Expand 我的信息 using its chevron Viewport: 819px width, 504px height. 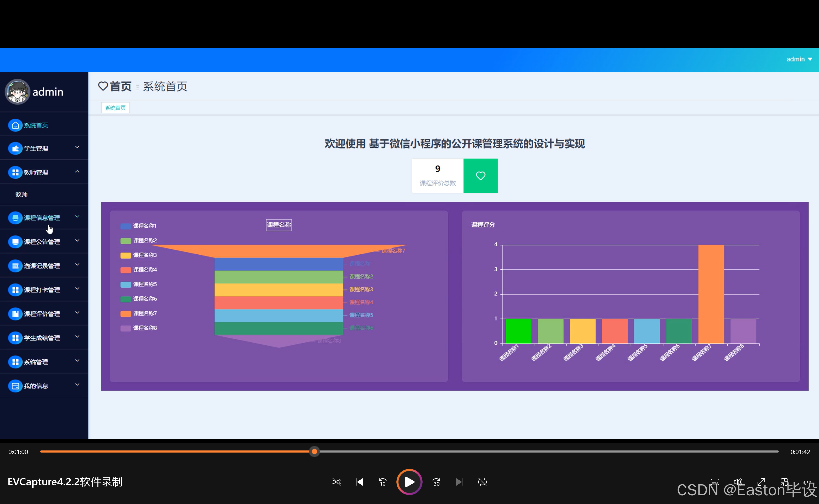[x=77, y=385]
